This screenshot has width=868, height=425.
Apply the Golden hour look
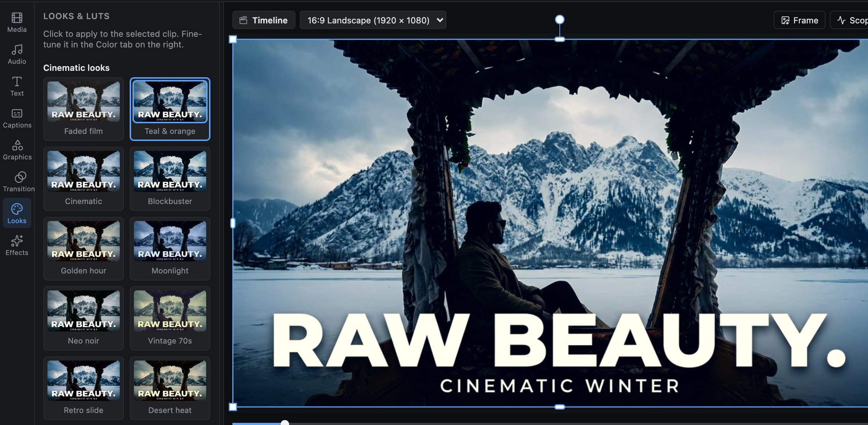84,249
